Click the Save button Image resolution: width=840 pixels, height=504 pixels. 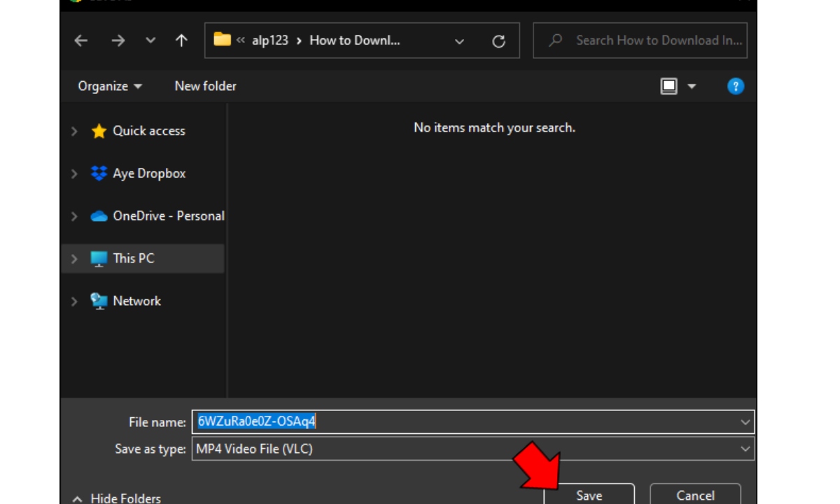pos(589,494)
